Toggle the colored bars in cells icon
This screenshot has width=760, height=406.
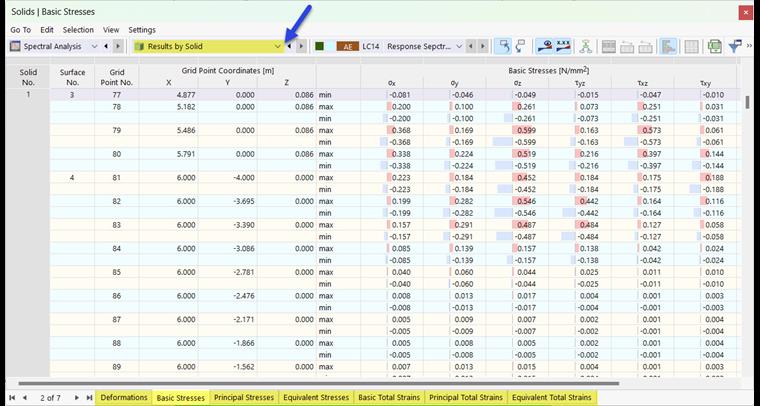[x=668, y=47]
